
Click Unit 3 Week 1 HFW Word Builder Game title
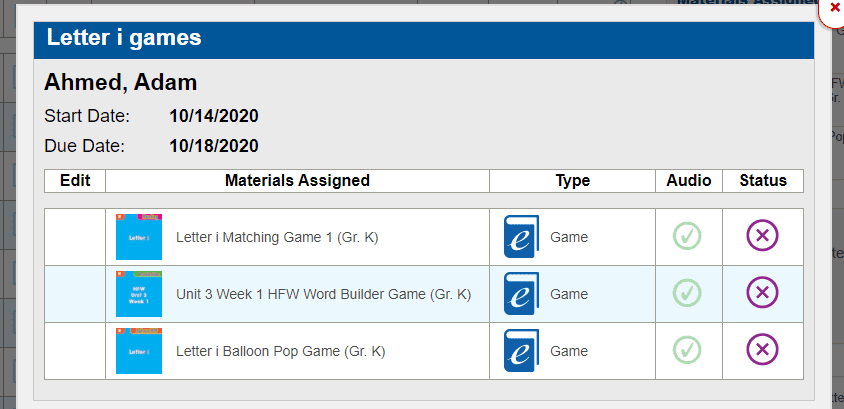click(x=323, y=294)
